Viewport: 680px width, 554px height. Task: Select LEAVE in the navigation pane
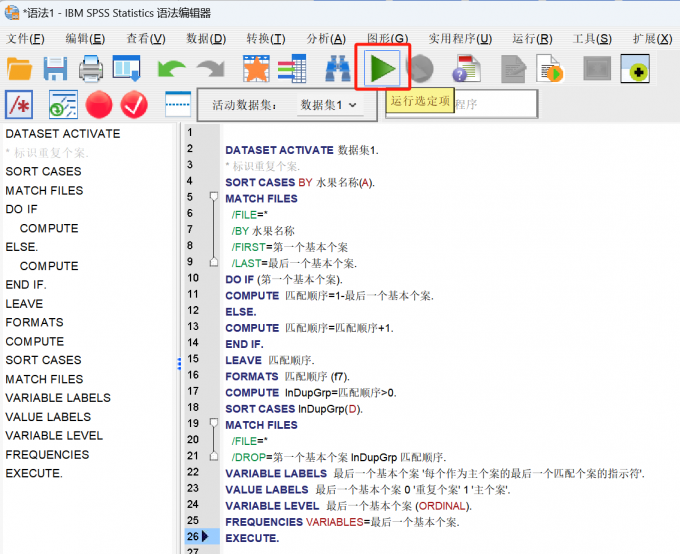pyautogui.click(x=24, y=304)
